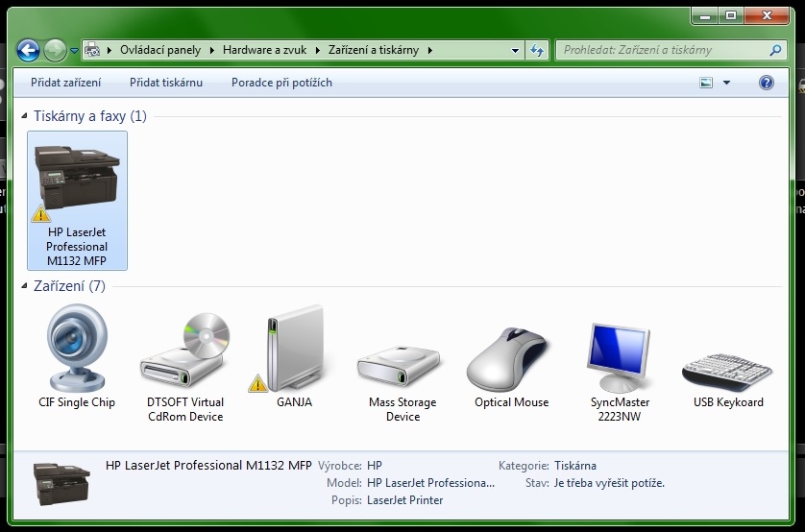
Task: Click the refresh address bar button
Action: coord(537,50)
